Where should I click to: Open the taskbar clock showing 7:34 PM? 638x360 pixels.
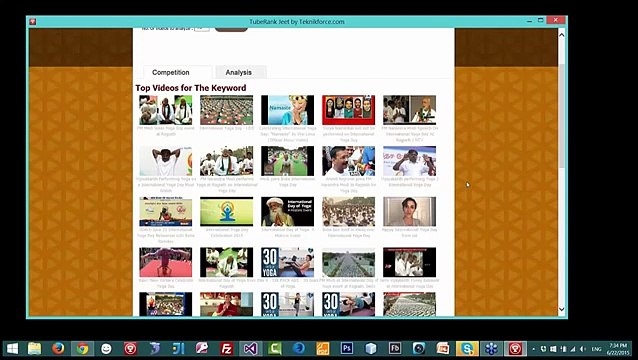pos(618,349)
